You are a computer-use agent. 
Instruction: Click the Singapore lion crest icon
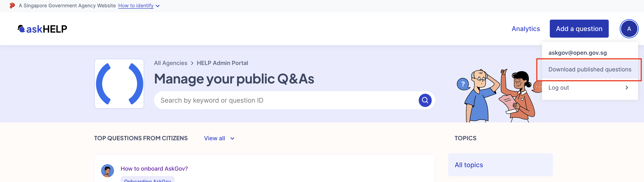[x=12, y=5]
